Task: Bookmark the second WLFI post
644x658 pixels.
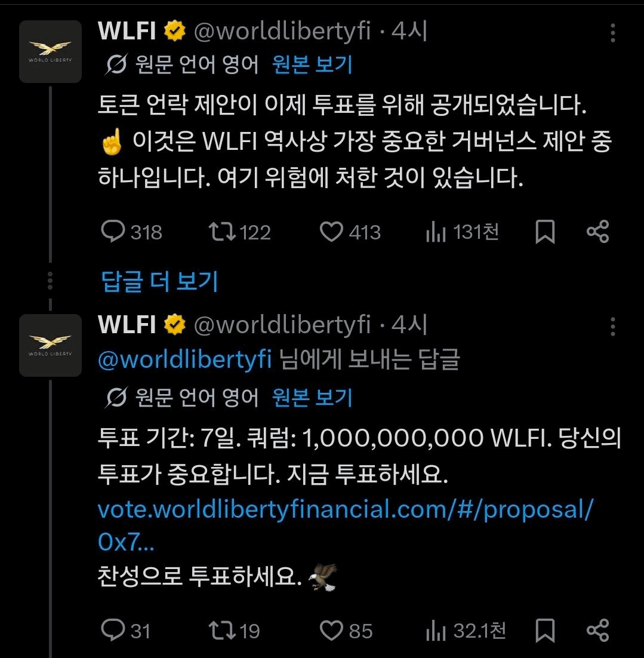Action: 545,631
